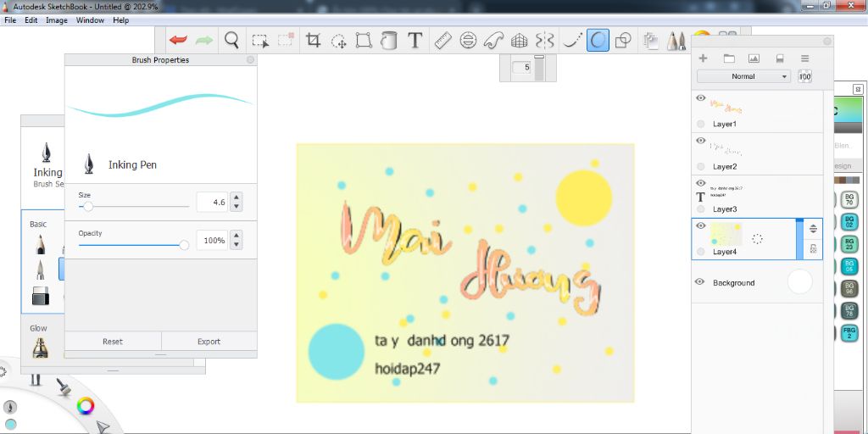
Task: Select the Distort transform tool
Action: click(x=363, y=41)
